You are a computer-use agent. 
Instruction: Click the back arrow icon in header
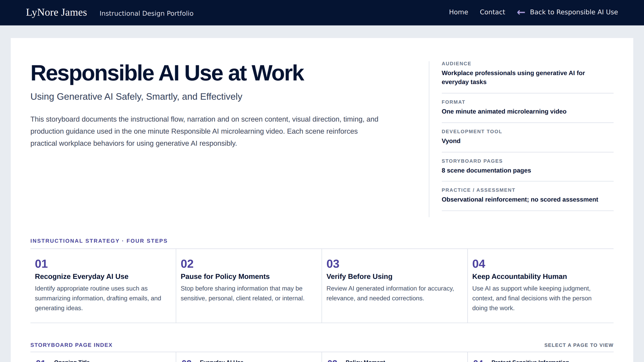[x=521, y=12]
